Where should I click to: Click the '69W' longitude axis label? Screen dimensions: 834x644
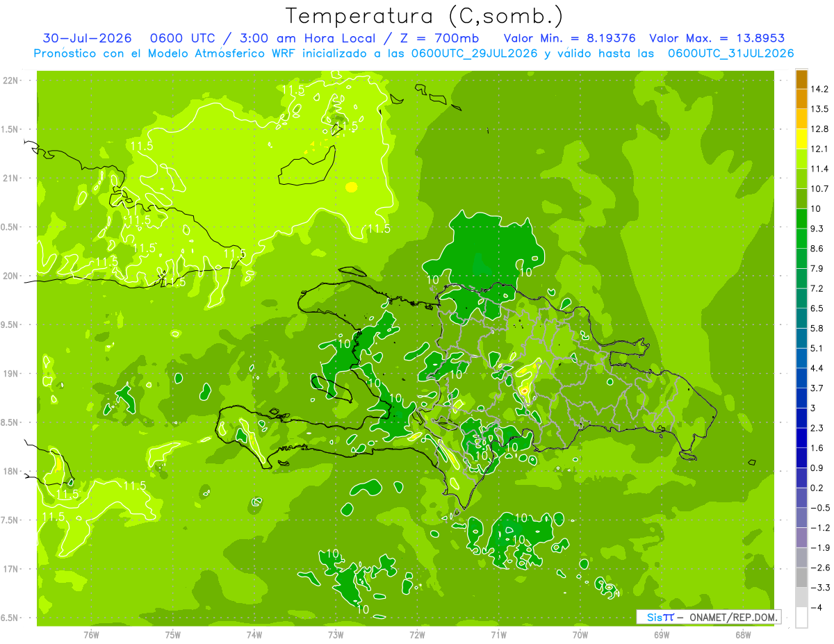coord(662,635)
